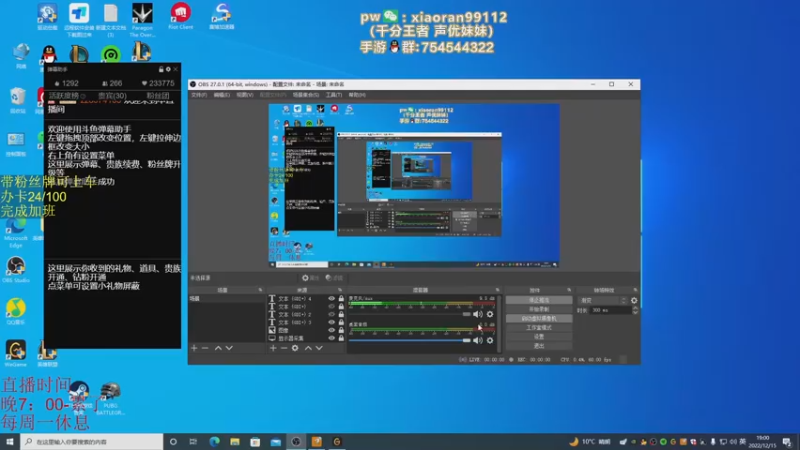Open File Explorer from the taskbar
Screen dimensions: 800x450
235,442
